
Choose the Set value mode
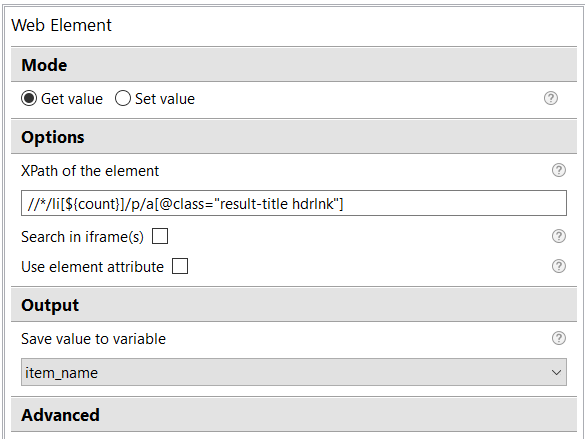[x=123, y=98]
